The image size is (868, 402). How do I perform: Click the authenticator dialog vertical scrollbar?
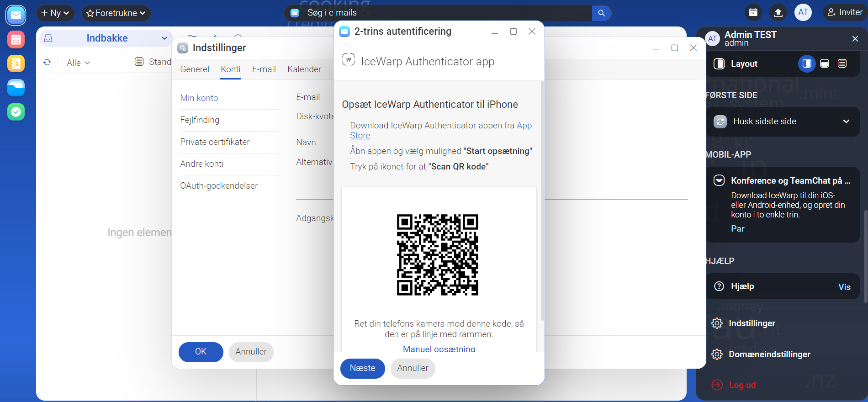point(542,201)
